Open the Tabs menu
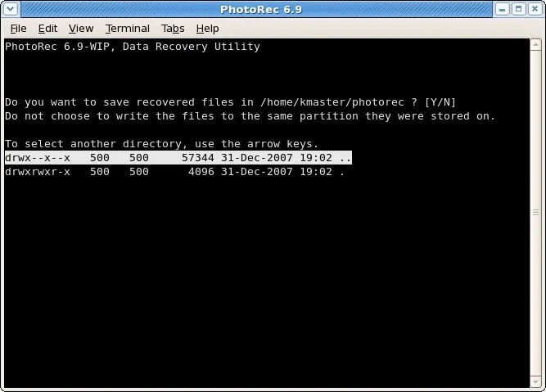Image resolution: width=546 pixels, height=392 pixels. click(173, 29)
